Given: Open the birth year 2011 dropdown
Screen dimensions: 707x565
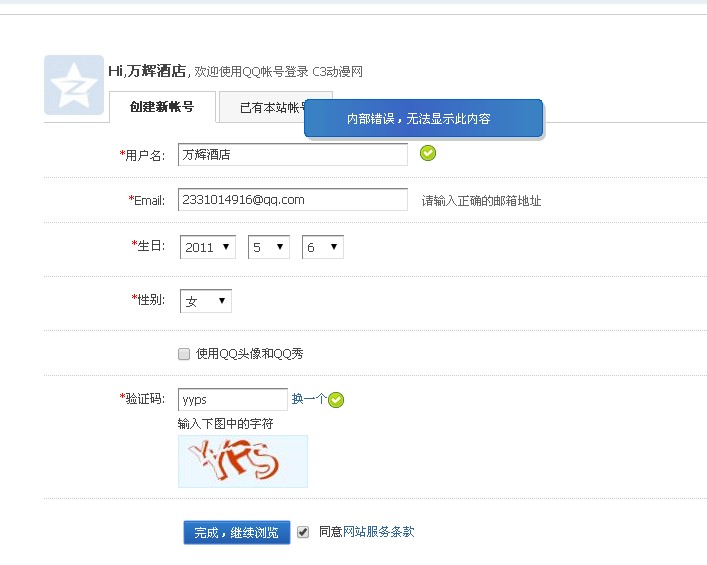Looking at the screenshot, I should pyautogui.click(x=208, y=247).
